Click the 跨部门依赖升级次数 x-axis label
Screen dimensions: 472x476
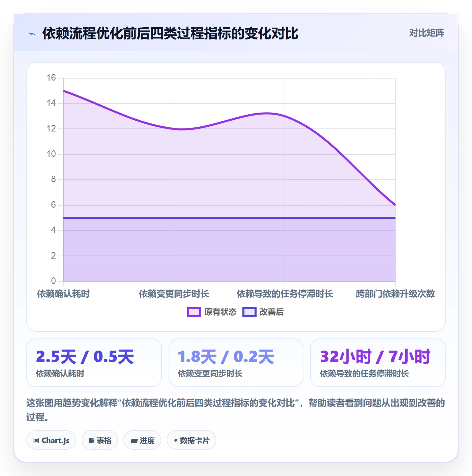coord(395,294)
